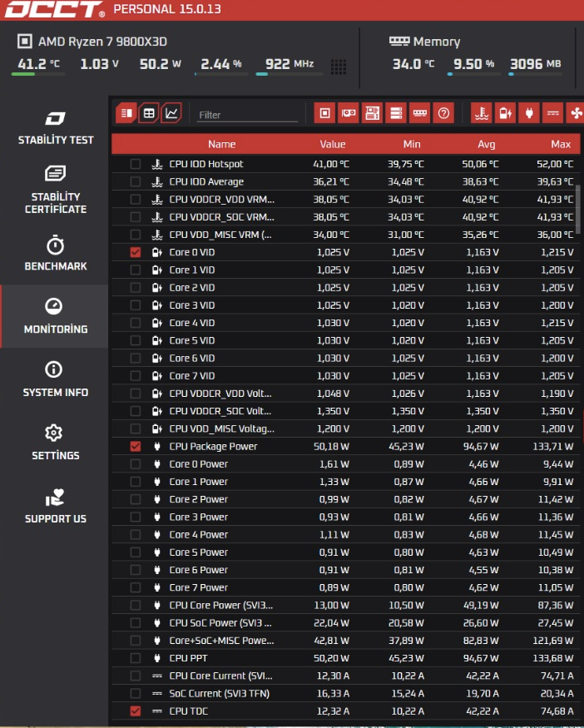This screenshot has height=728, width=584.
Task: Open the Stability Test section
Action: (x=55, y=128)
